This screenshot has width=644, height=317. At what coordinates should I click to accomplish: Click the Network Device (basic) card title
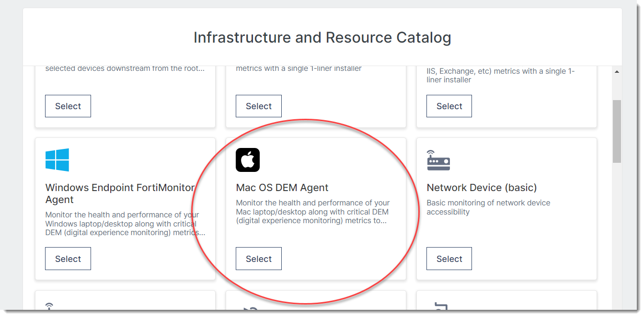pyautogui.click(x=481, y=187)
